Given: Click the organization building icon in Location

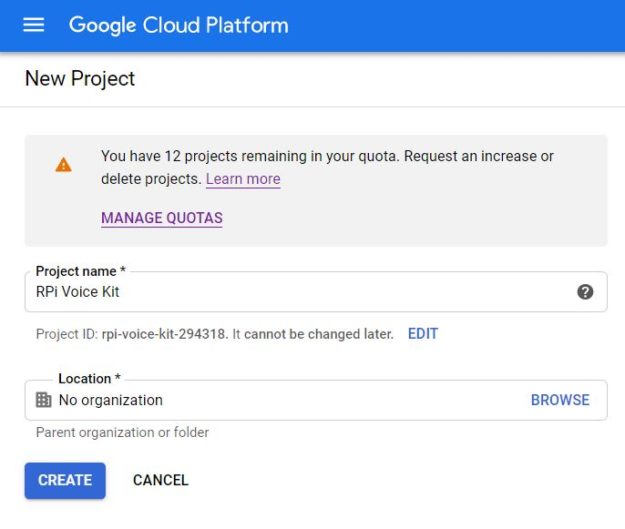Looking at the screenshot, I should 43,400.
